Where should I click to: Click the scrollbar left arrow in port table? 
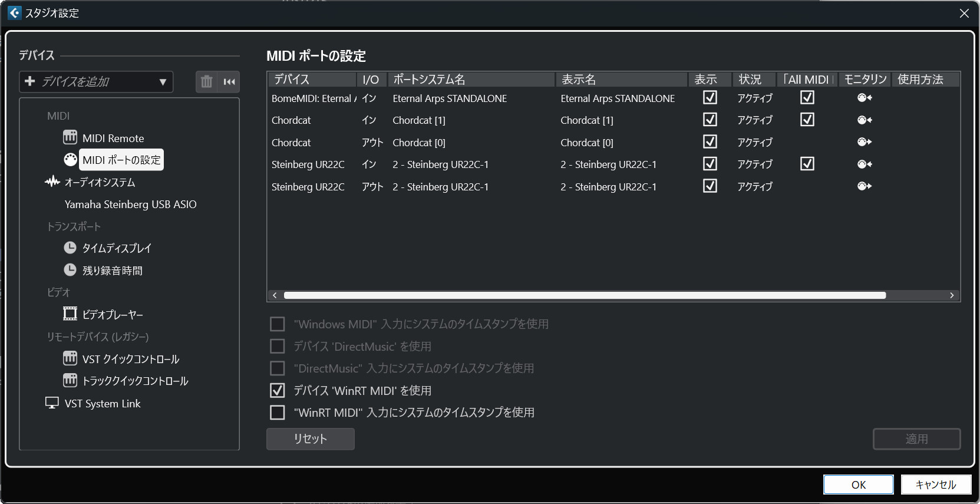pos(275,295)
